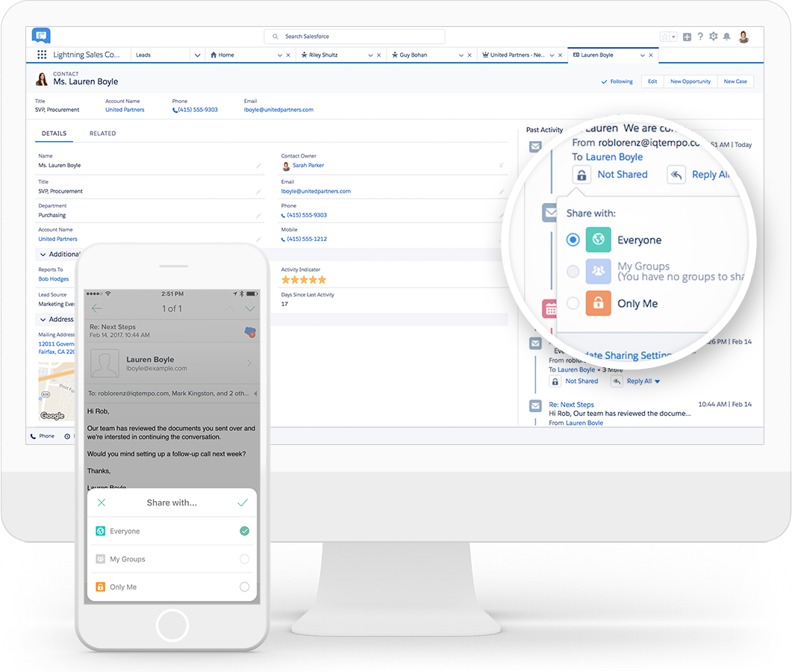Click Lauren Boyle contact photo in header
This screenshot has width=792, height=672.
coord(42,79)
